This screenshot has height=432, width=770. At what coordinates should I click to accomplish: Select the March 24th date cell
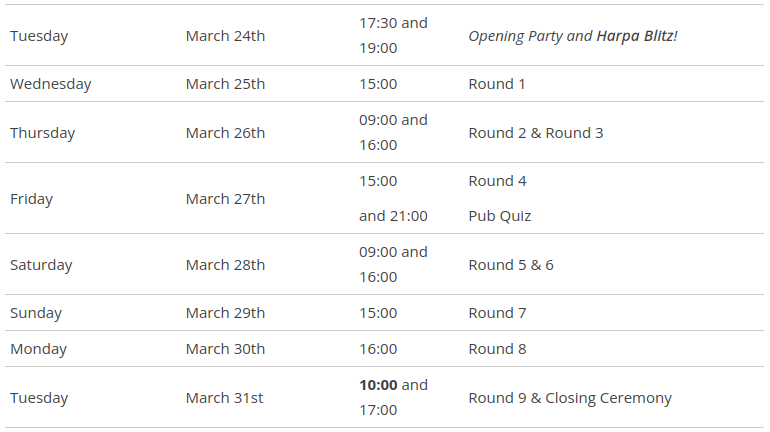[x=225, y=36]
